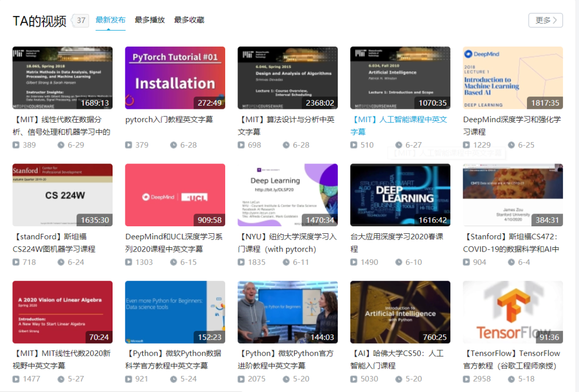This screenshot has width=579, height=392.
Task: Click play count icon beside 5030 views
Action: 354,379
